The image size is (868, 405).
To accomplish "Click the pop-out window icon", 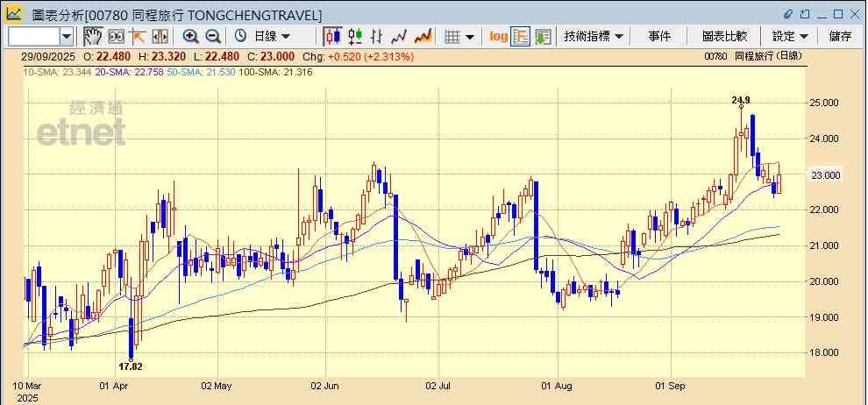I will click(806, 14).
